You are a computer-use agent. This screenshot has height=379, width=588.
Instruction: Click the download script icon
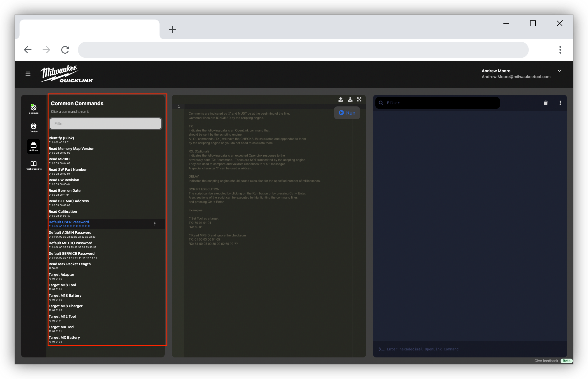point(350,99)
